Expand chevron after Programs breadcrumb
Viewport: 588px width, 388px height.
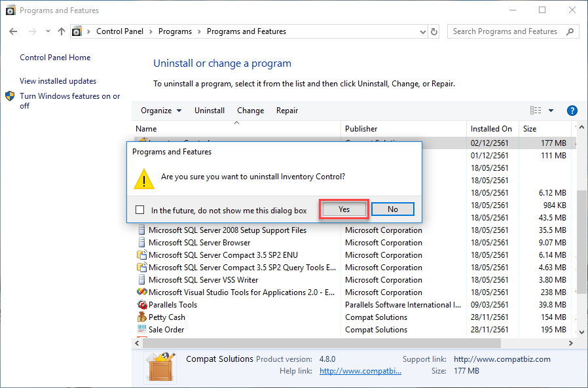(199, 32)
